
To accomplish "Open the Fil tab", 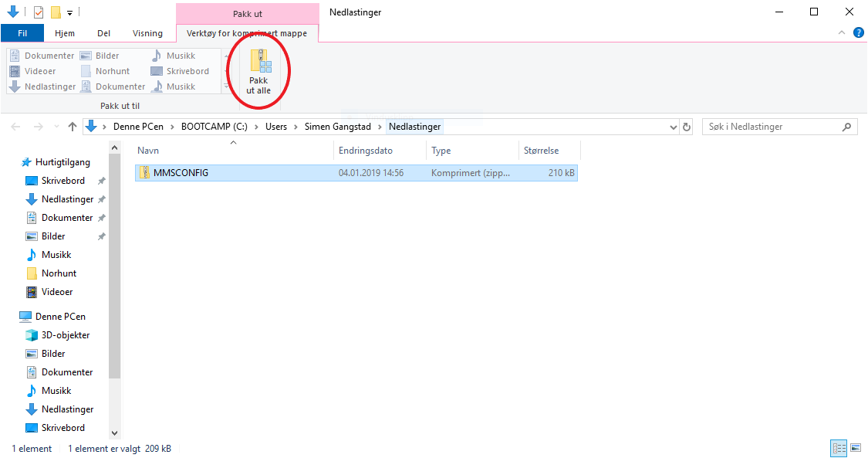I will [x=22, y=33].
